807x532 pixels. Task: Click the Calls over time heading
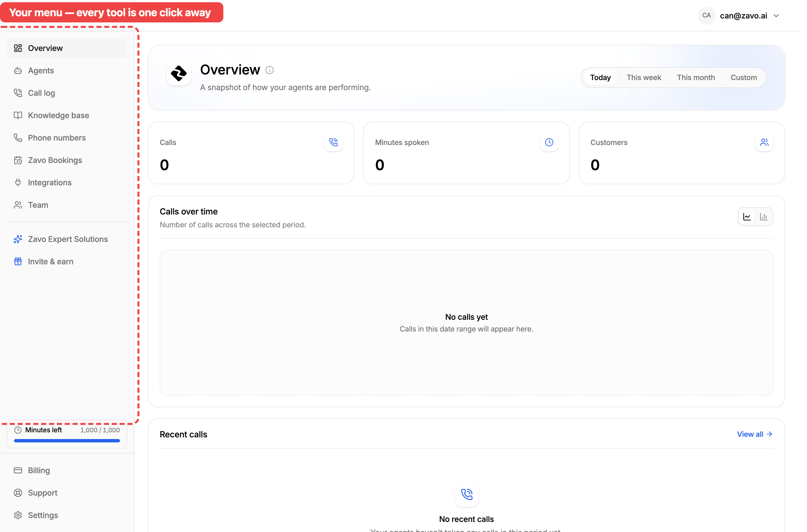pyautogui.click(x=189, y=212)
